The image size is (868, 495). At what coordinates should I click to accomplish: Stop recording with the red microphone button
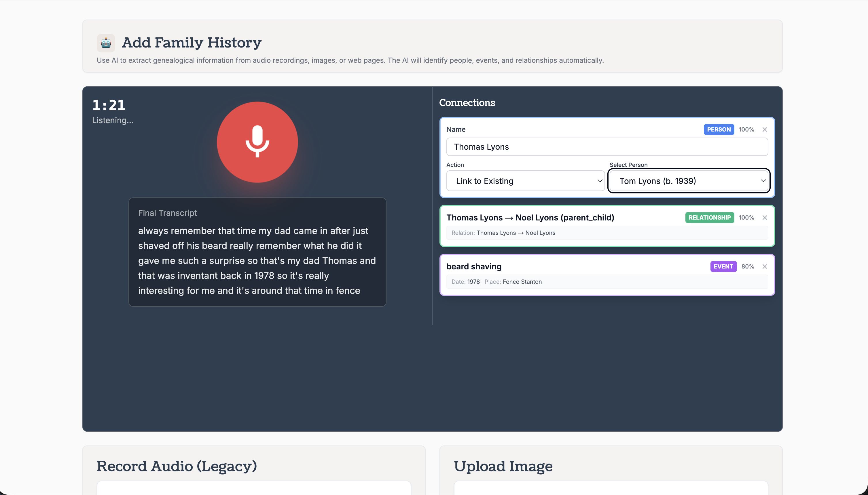coord(257,142)
